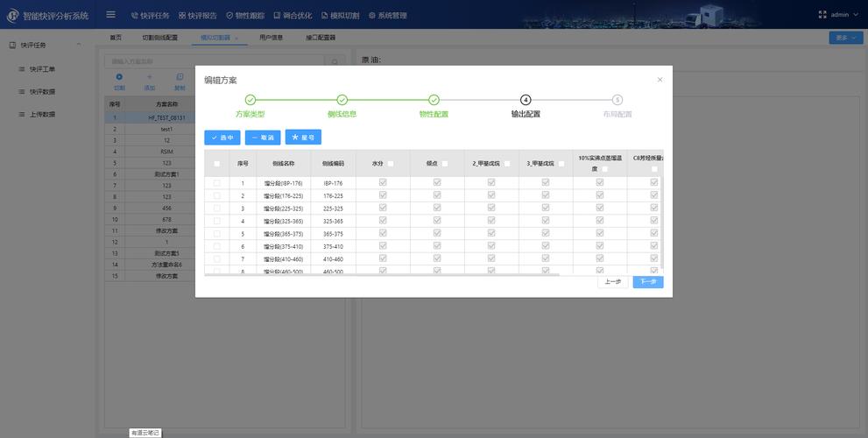Toggle the 10%实沸点蒸馏温度 header checkbox

coord(604,169)
